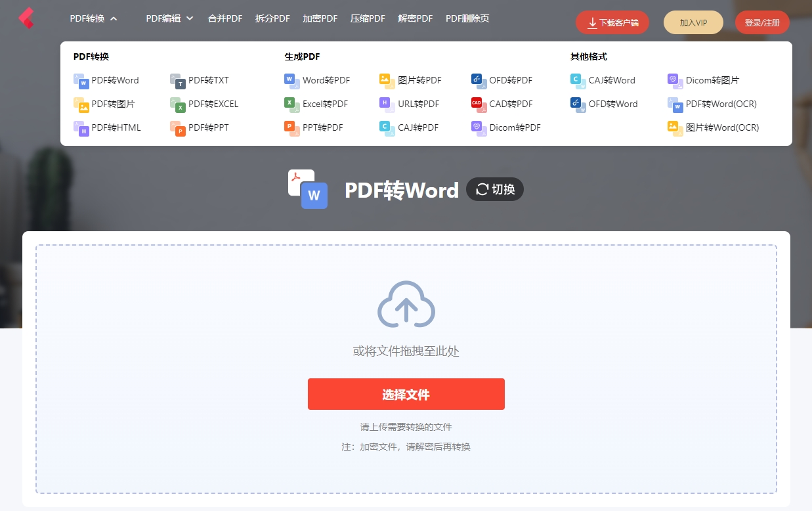812x511 pixels.
Task: Click the 选择文件 button
Action: (406, 394)
